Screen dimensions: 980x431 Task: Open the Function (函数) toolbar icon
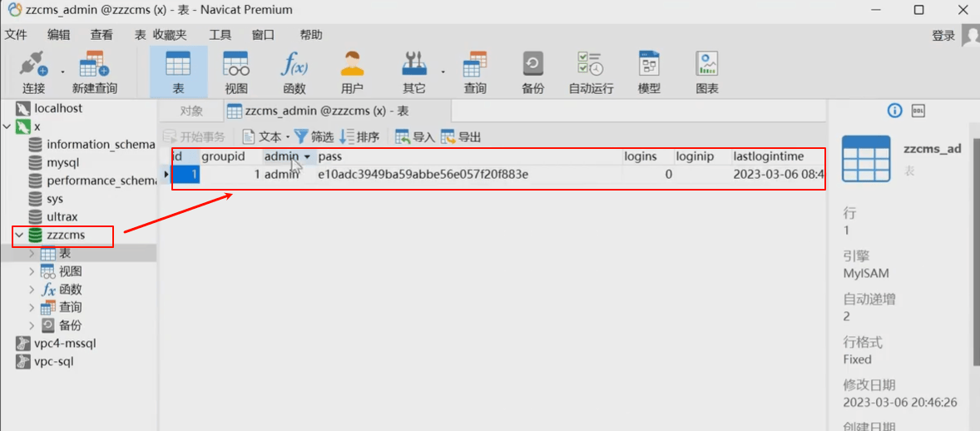coord(294,72)
